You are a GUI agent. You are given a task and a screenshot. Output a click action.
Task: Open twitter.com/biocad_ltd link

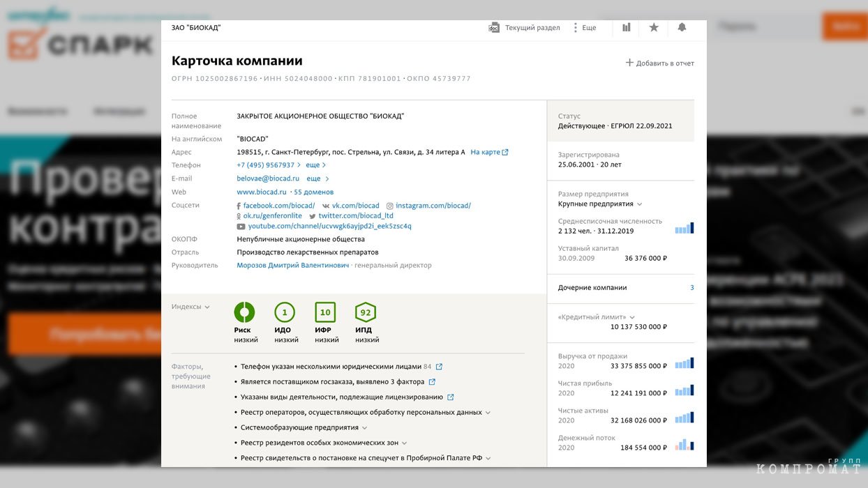click(357, 216)
